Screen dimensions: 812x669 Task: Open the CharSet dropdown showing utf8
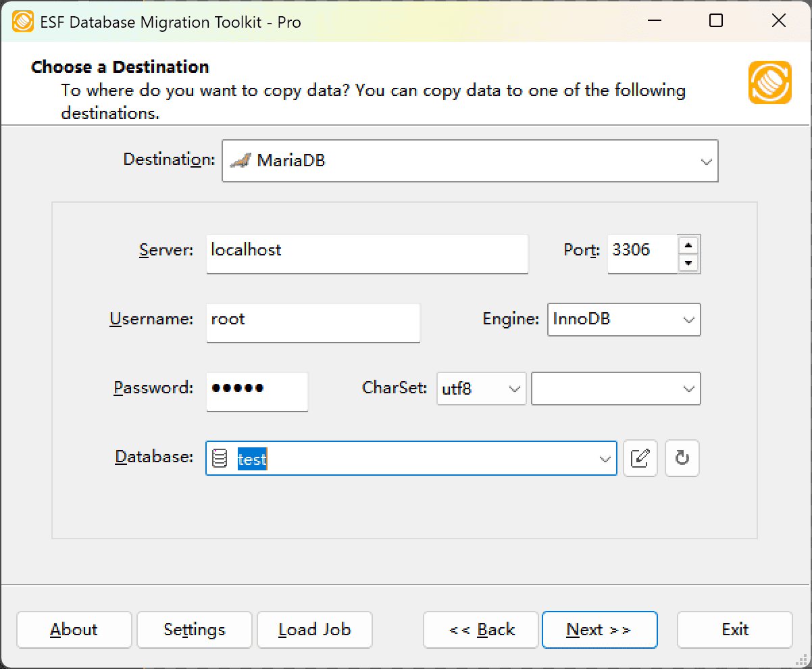(x=513, y=389)
